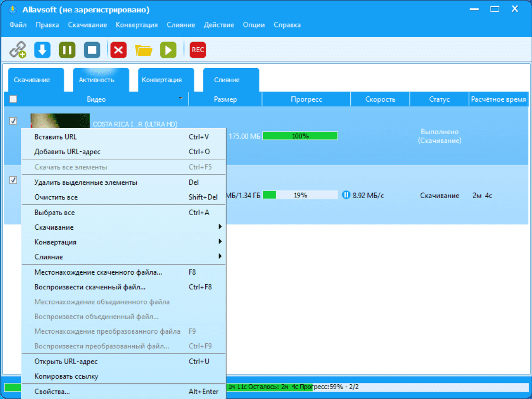Click the 175.00 МБ size value
532x399 pixels.
coord(244,137)
